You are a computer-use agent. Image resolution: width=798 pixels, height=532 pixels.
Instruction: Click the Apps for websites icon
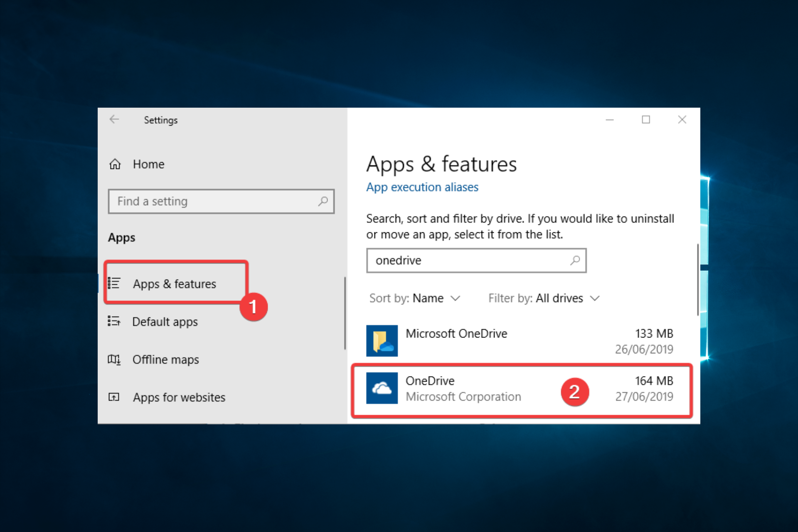(114, 397)
